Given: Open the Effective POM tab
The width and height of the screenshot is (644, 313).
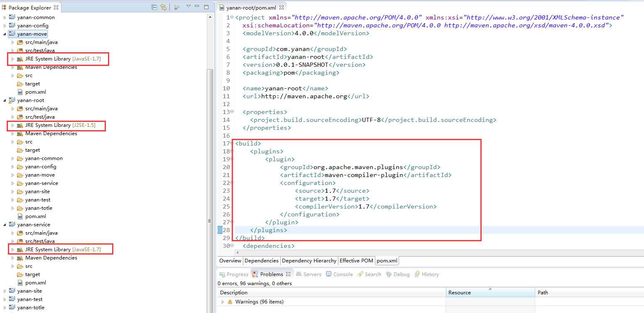Looking at the screenshot, I should coord(356,261).
